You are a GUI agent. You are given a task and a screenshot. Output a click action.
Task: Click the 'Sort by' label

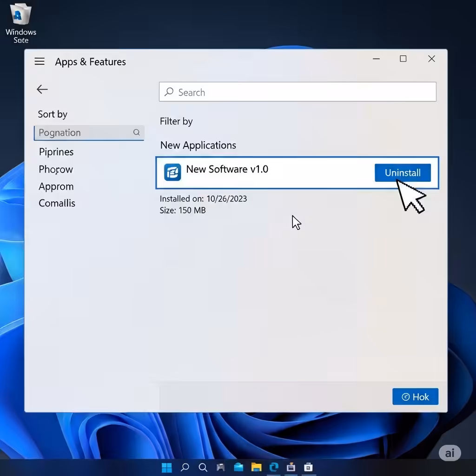pyautogui.click(x=53, y=114)
